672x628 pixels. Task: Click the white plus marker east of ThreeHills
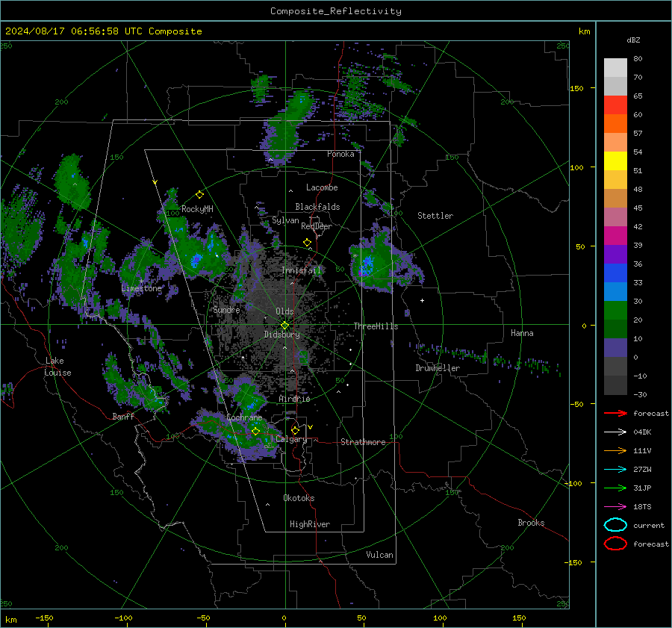tap(422, 300)
